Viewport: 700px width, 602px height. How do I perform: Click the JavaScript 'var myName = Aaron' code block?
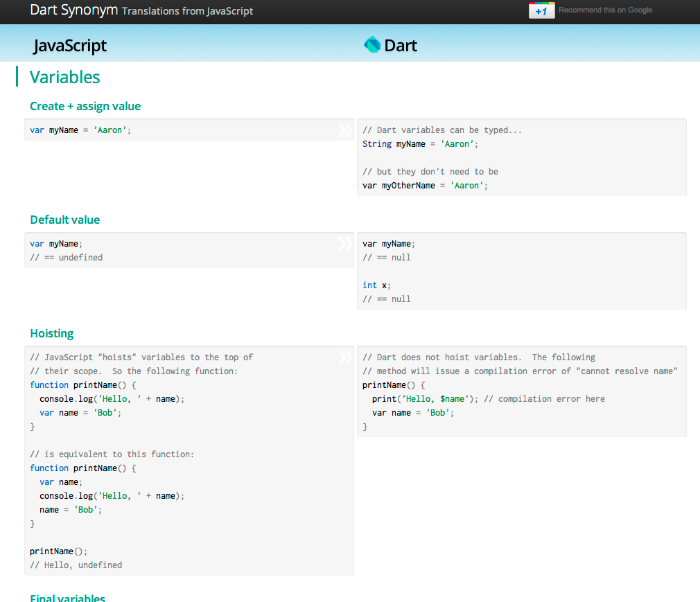[x=80, y=130]
